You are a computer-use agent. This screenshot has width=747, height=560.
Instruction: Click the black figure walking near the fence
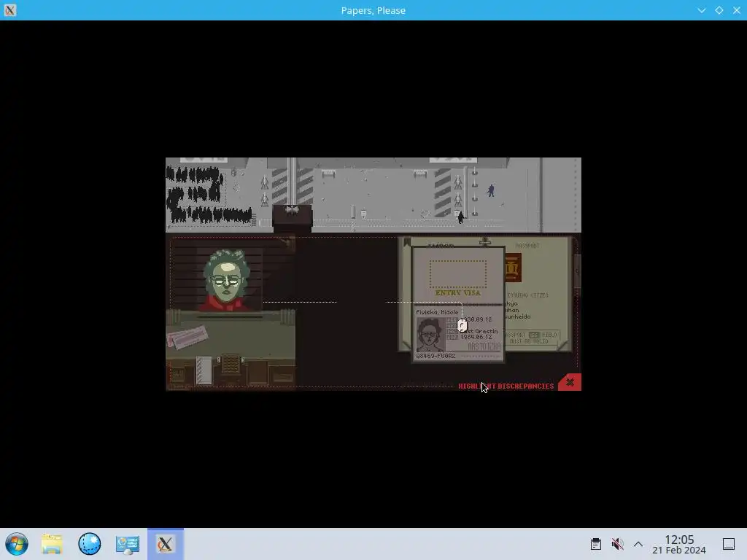461,217
